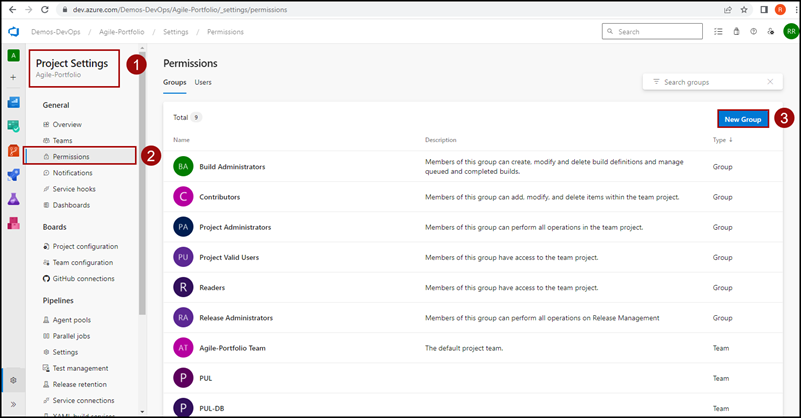Open the Overview hub icon
Viewport: 801px width, 418px height.
coord(13,102)
